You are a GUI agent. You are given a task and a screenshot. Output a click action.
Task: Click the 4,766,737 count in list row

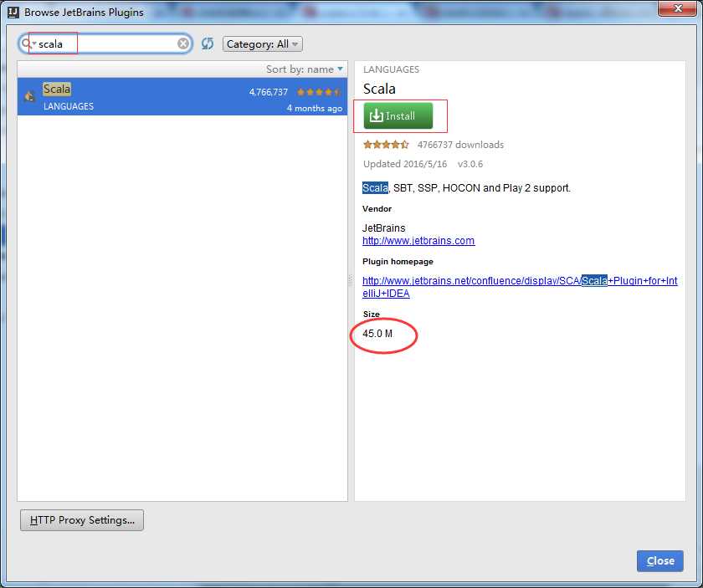pyautogui.click(x=269, y=92)
